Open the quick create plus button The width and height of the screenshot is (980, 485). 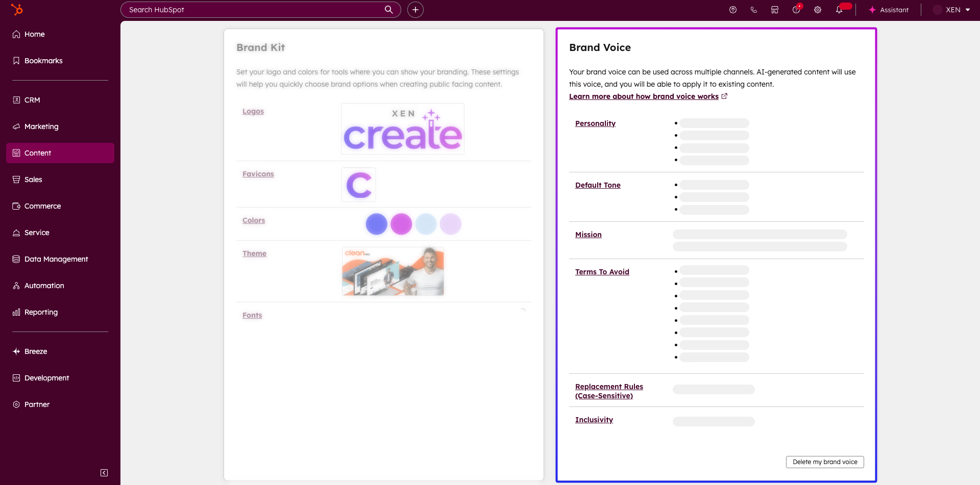tap(415, 10)
